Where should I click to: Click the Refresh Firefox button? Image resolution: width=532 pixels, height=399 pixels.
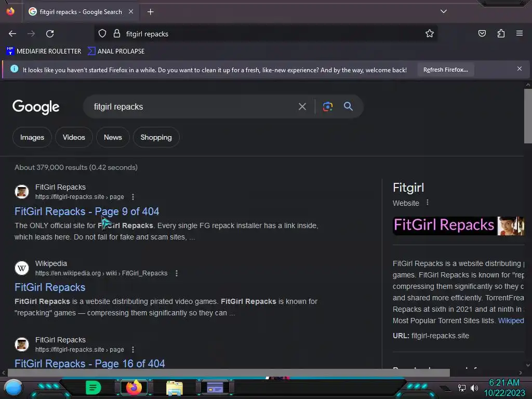(x=445, y=70)
